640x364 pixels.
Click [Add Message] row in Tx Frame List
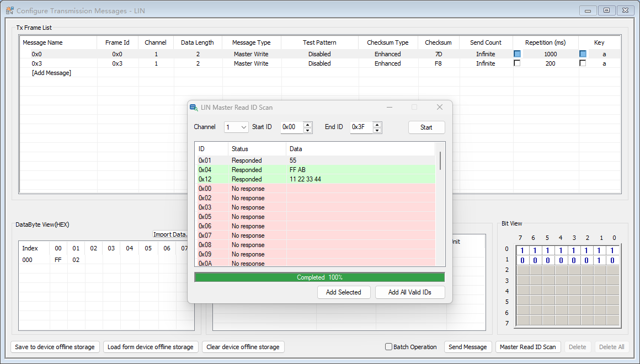click(51, 73)
